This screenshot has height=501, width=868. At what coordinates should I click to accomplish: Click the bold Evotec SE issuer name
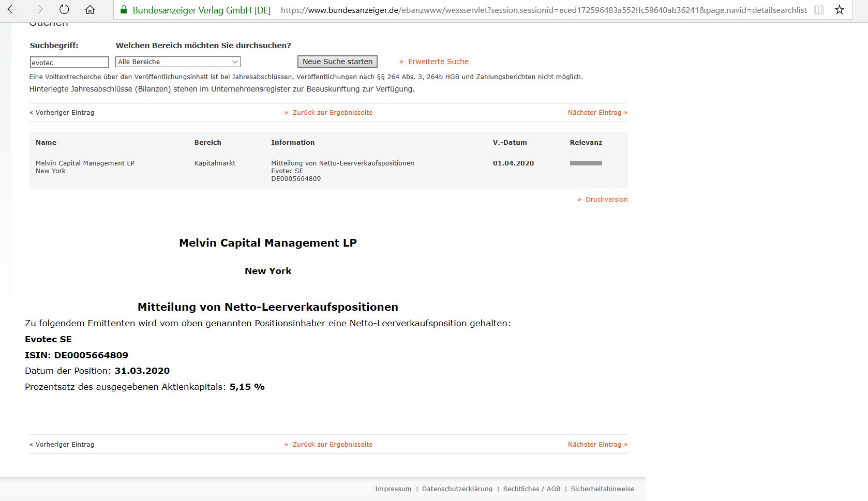(48, 339)
